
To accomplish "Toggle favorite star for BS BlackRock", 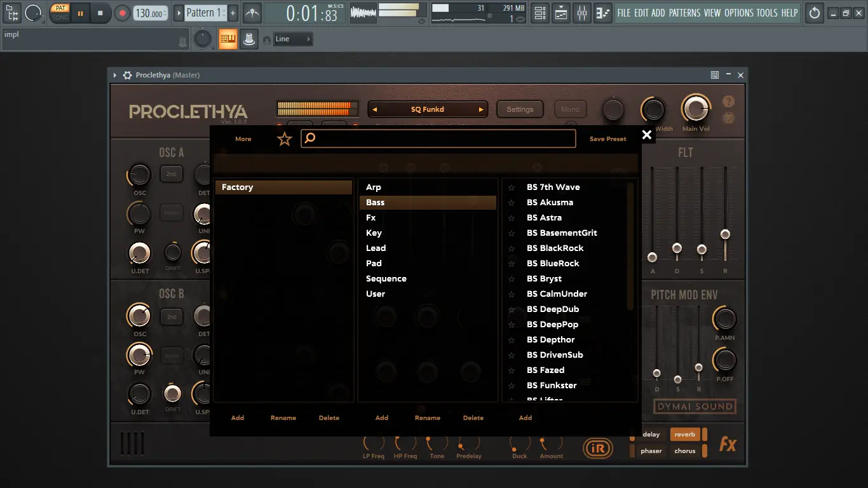I will point(512,248).
